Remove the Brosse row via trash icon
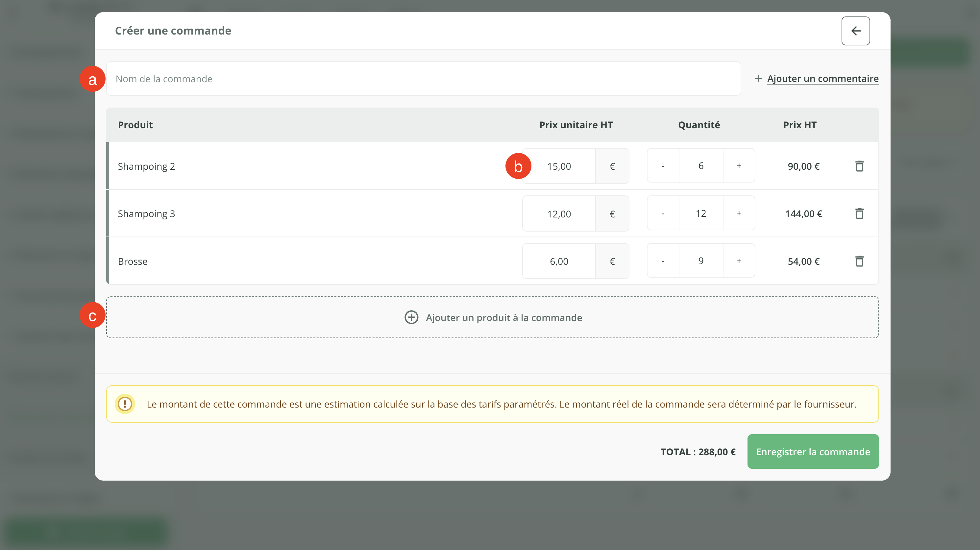This screenshot has width=980, height=550. (859, 261)
